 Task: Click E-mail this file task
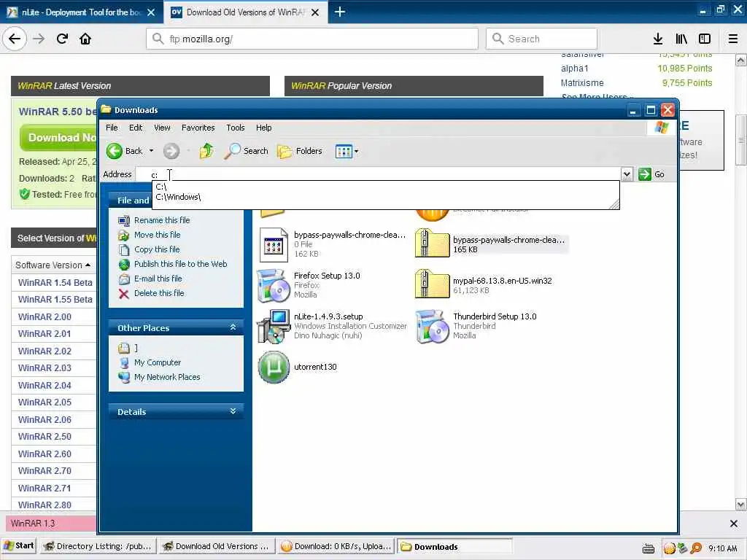(158, 279)
